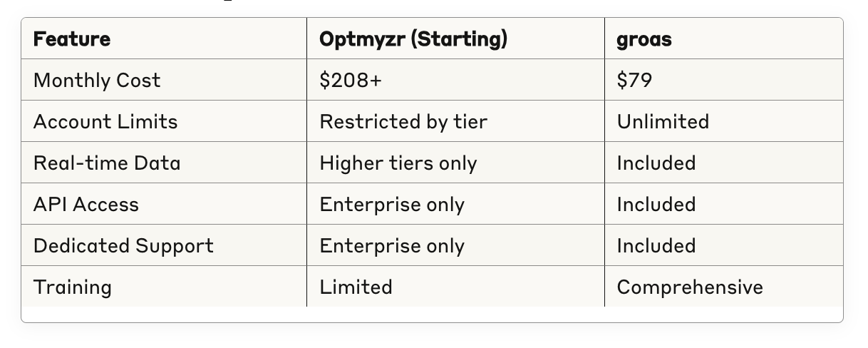Click the Limited cell
This screenshot has height=348, width=868.
pyautogui.click(x=356, y=287)
